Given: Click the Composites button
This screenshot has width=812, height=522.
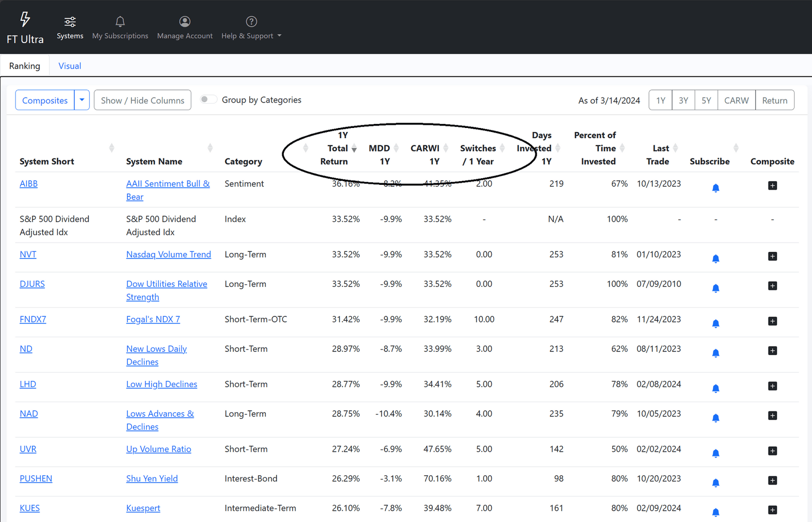Looking at the screenshot, I should [x=45, y=100].
